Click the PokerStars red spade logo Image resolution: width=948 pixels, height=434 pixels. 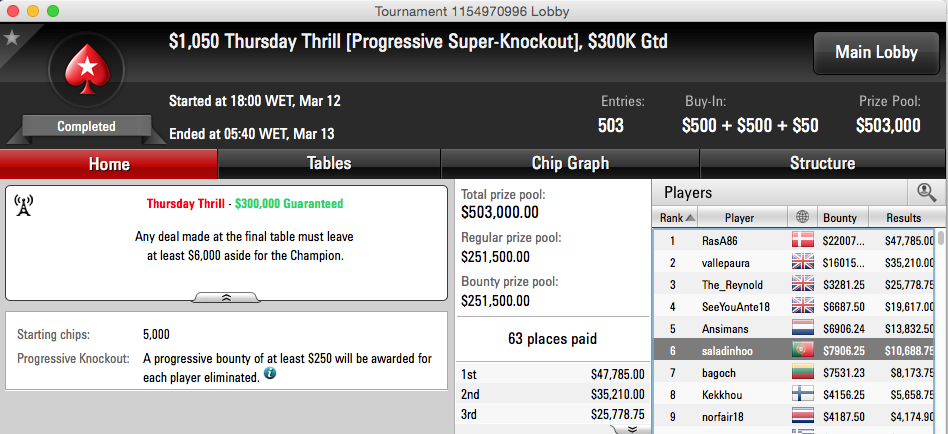point(86,69)
